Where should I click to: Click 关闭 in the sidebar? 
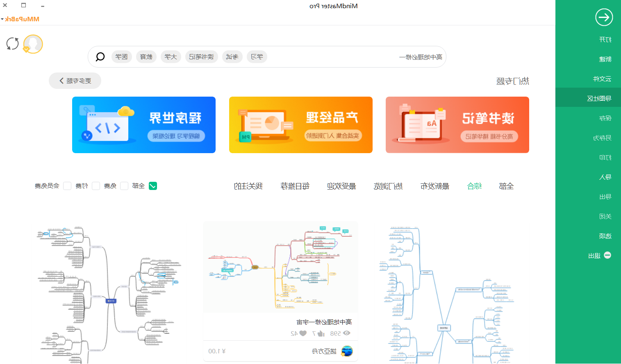click(605, 216)
